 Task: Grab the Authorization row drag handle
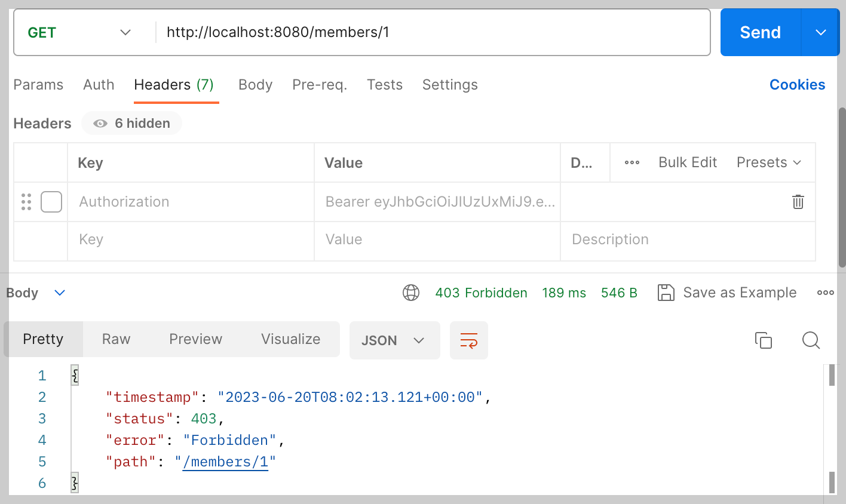click(x=26, y=202)
